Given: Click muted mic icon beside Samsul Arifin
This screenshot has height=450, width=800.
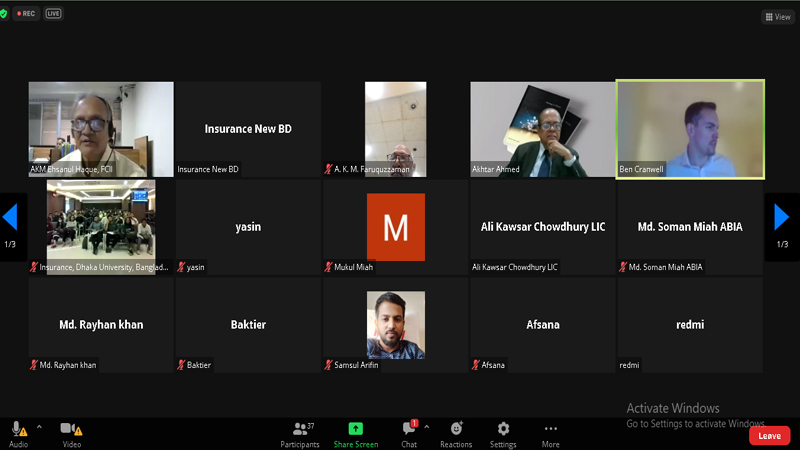Looking at the screenshot, I should 328,365.
